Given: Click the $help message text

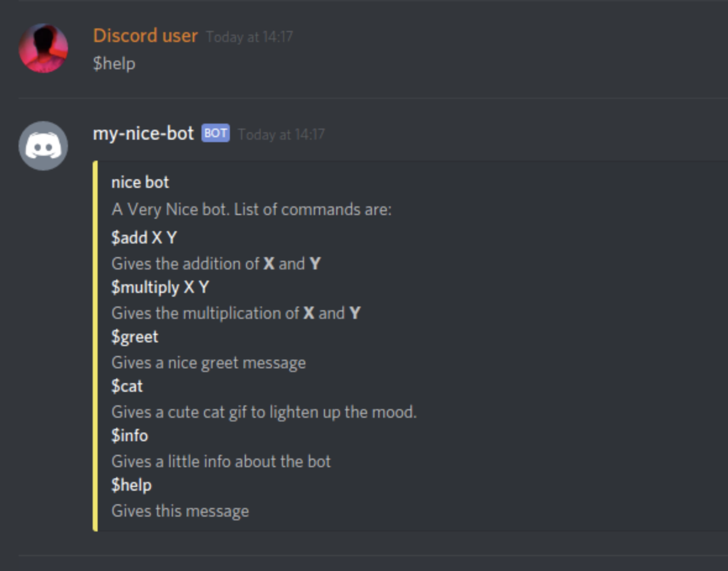Looking at the screenshot, I should [114, 63].
